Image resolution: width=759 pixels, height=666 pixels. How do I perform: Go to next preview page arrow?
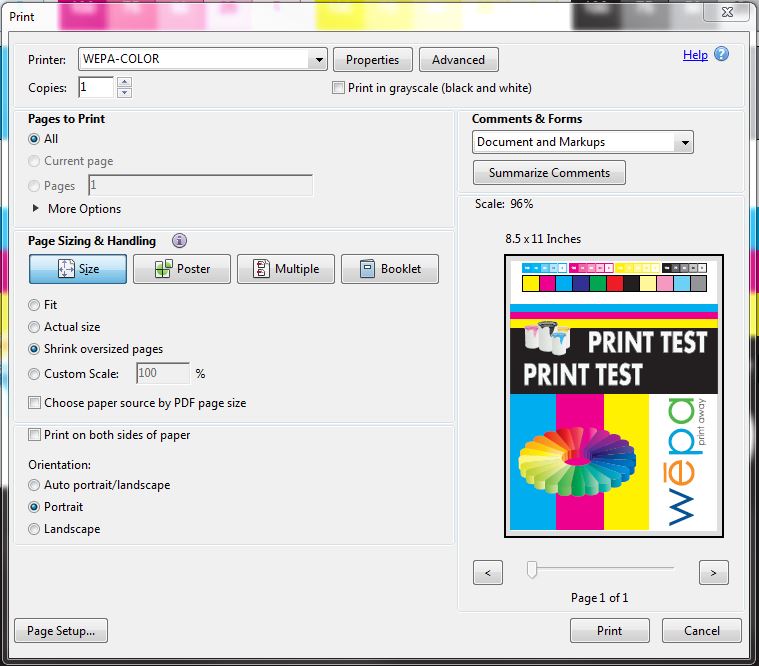(713, 573)
